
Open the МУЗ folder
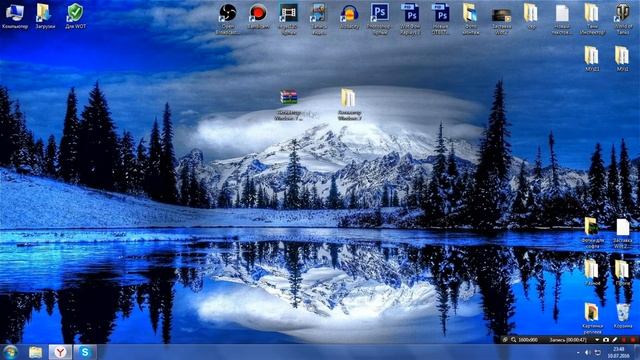click(x=622, y=59)
